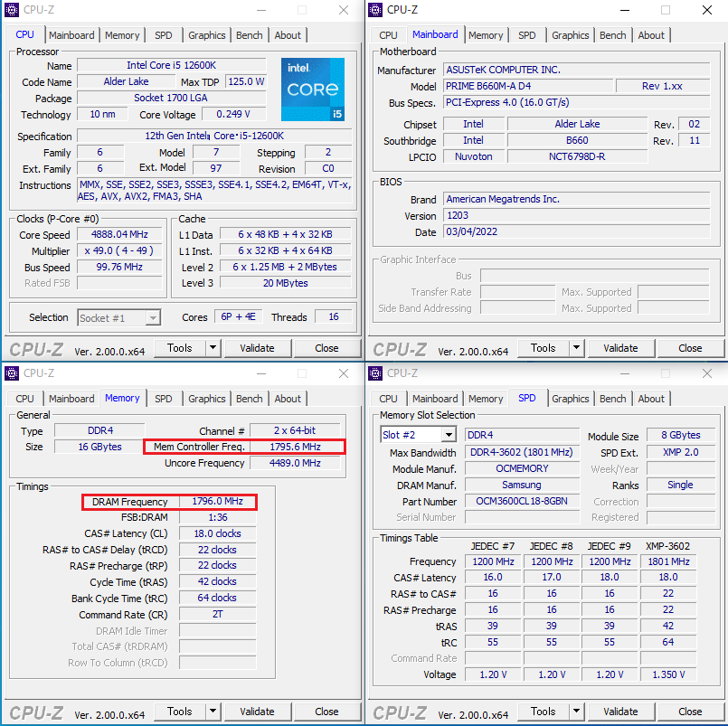Click Validate button in Mainboard window
Image resolution: width=728 pixels, height=726 pixels.
[x=620, y=348]
